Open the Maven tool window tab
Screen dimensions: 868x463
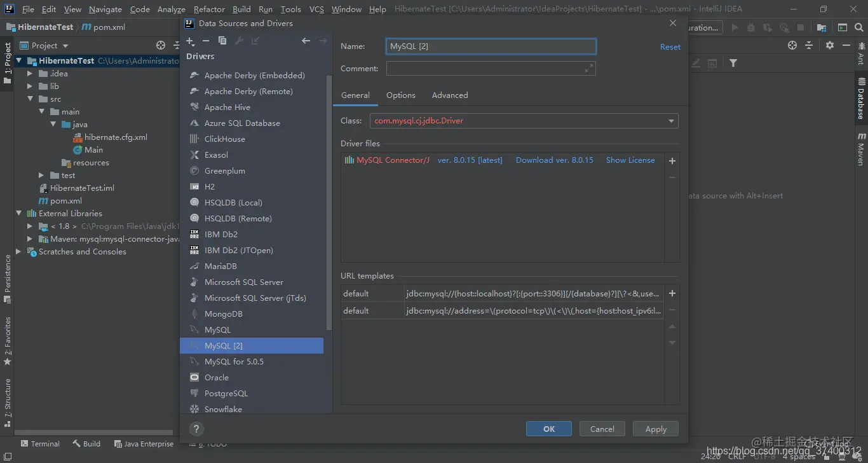click(x=861, y=149)
